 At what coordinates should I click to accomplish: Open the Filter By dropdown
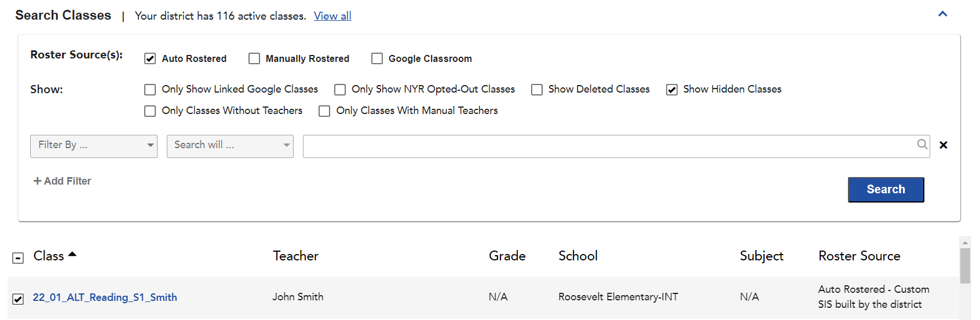tap(94, 146)
